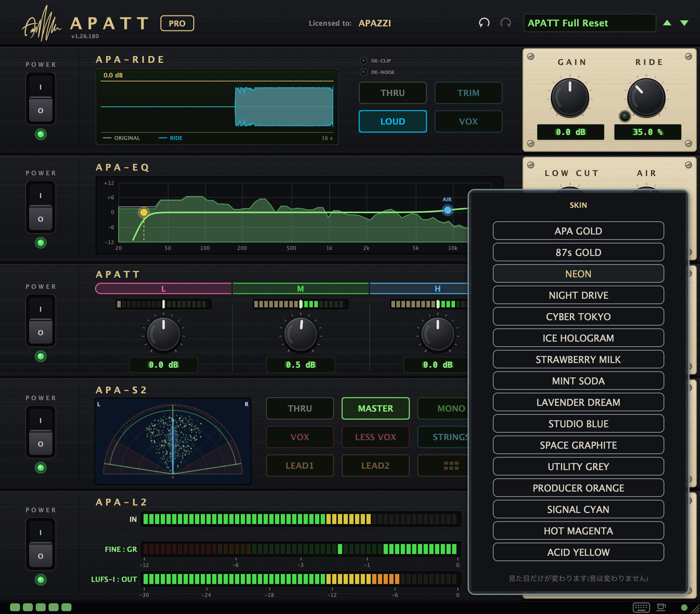Image resolution: width=700 pixels, height=614 pixels.
Task: Click the grid icon button in APA-S2
Action: point(451,466)
